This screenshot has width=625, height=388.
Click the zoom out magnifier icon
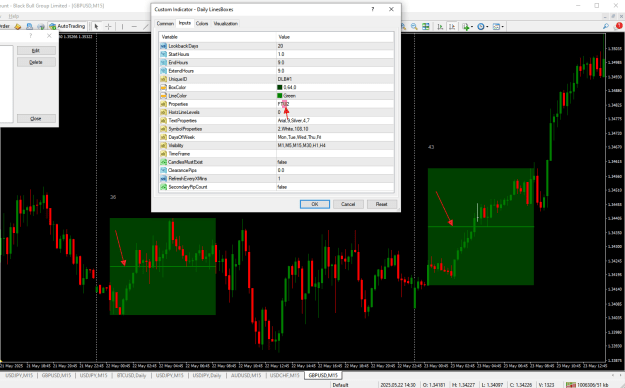pyautogui.click(x=415, y=26)
